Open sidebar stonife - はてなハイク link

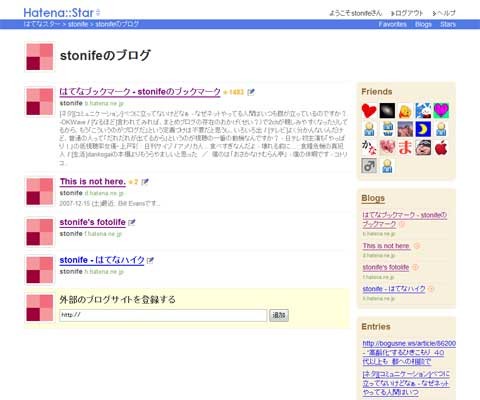pyautogui.click(x=394, y=289)
